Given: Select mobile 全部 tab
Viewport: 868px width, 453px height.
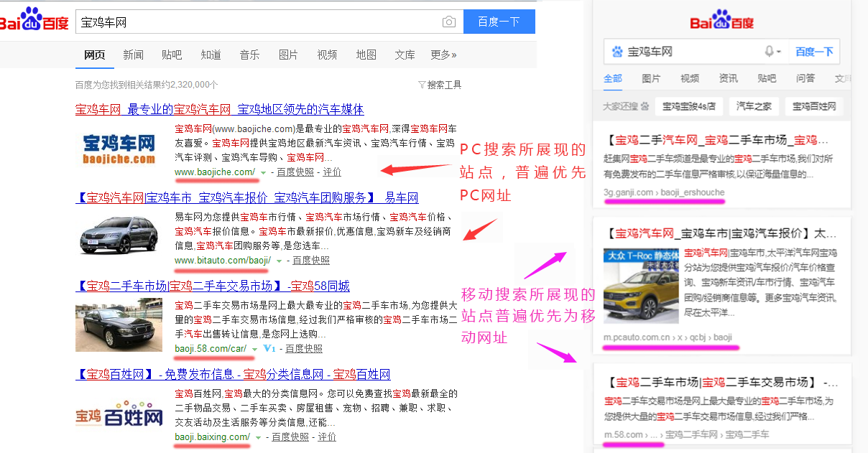Looking at the screenshot, I should [613, 78].
